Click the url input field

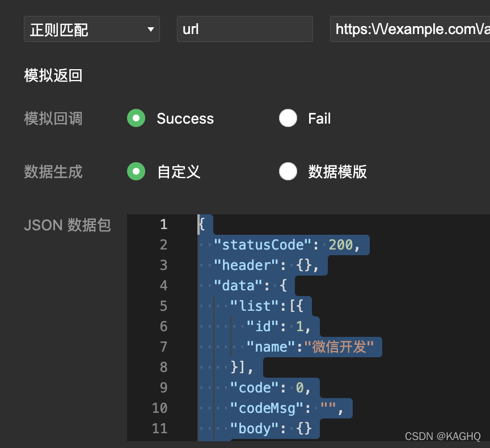point(244,29)
